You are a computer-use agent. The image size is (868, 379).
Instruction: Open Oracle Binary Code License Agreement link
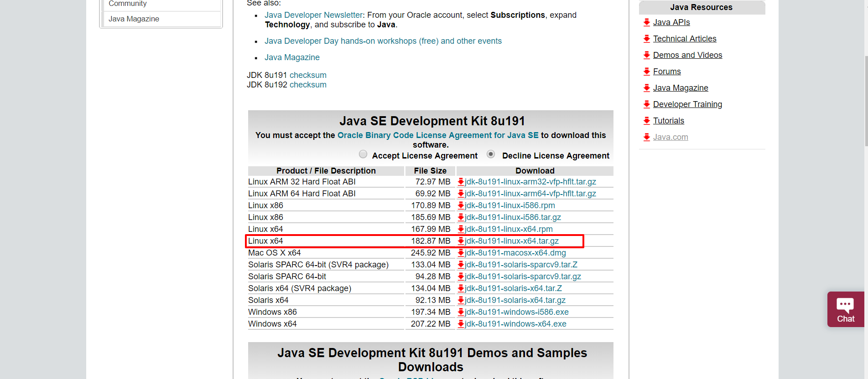tap(438, 135)
